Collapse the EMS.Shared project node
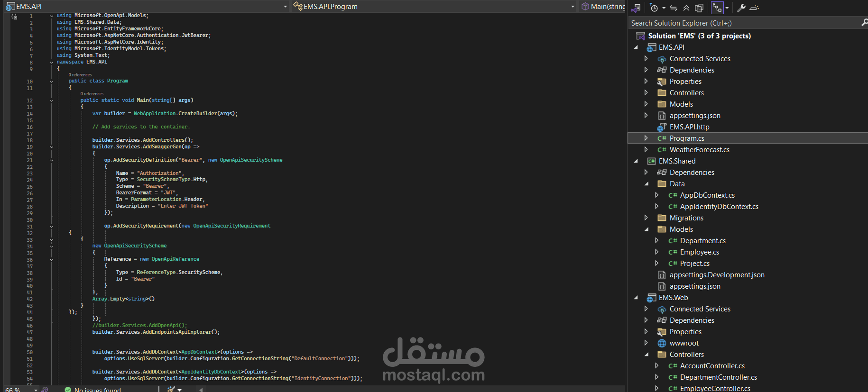This screenshot has width=868, height=392. (x=636, y=161)
